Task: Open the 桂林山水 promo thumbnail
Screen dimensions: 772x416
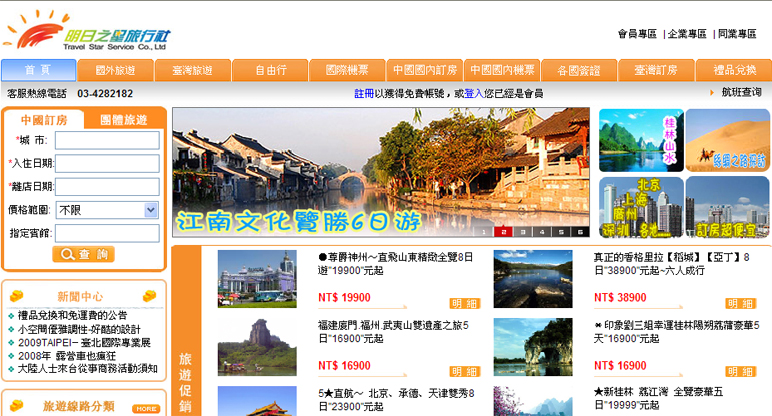Action: coord(640,139)
